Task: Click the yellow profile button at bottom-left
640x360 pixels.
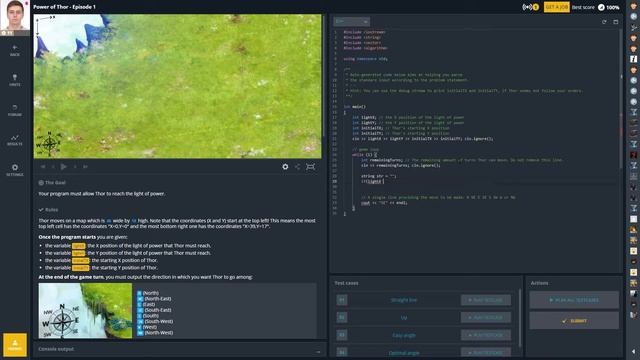Action: point(15,345)
